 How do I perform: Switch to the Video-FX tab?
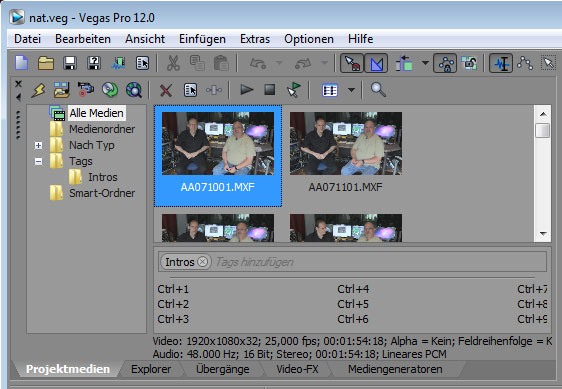[x=297, y=369]
